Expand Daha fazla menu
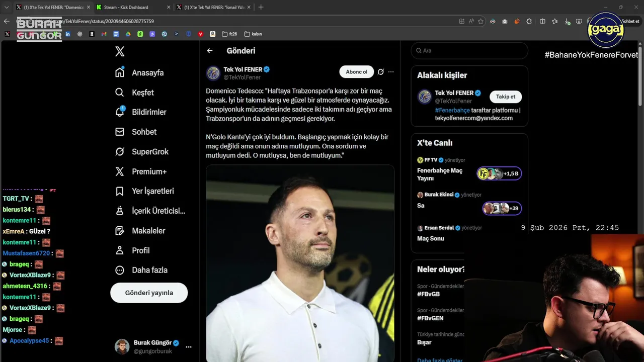This screenshot has width=644, height=362. click(x=141, y=270)
